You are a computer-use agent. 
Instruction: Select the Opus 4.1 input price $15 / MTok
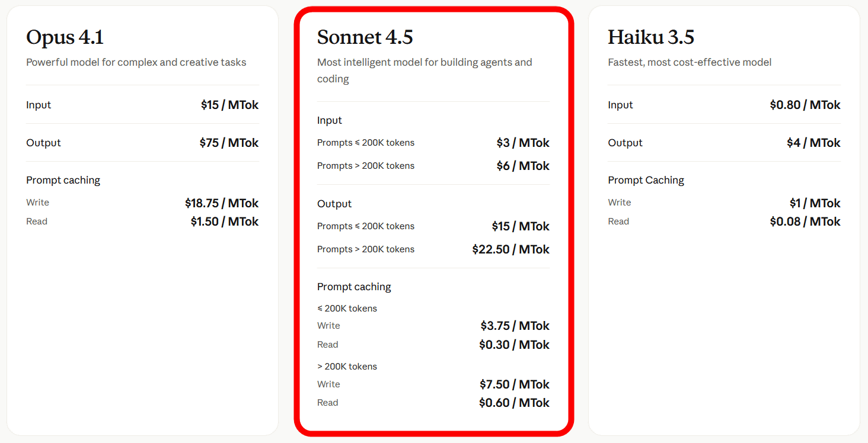click(x=229, y=105)
